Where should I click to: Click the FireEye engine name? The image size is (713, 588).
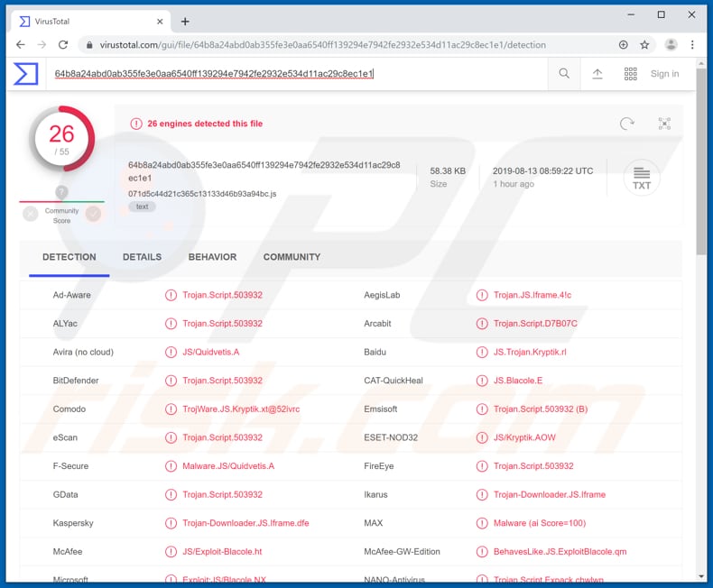point(379,465)
